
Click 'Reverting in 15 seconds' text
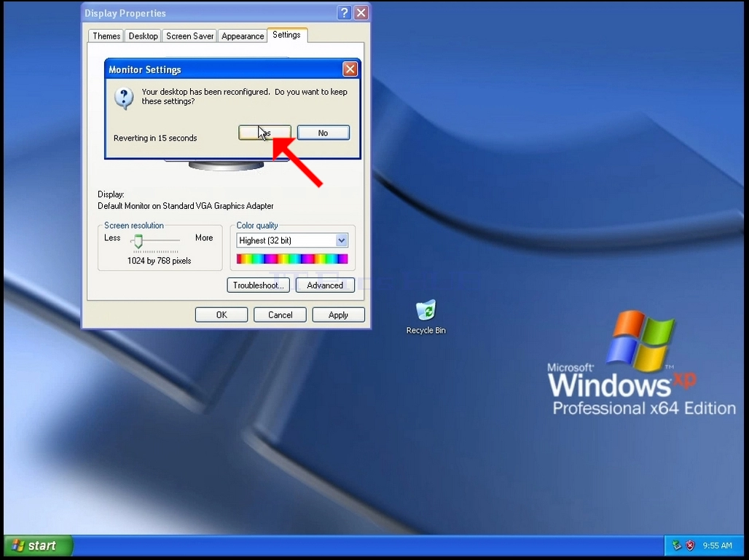(x=155, y=138)
